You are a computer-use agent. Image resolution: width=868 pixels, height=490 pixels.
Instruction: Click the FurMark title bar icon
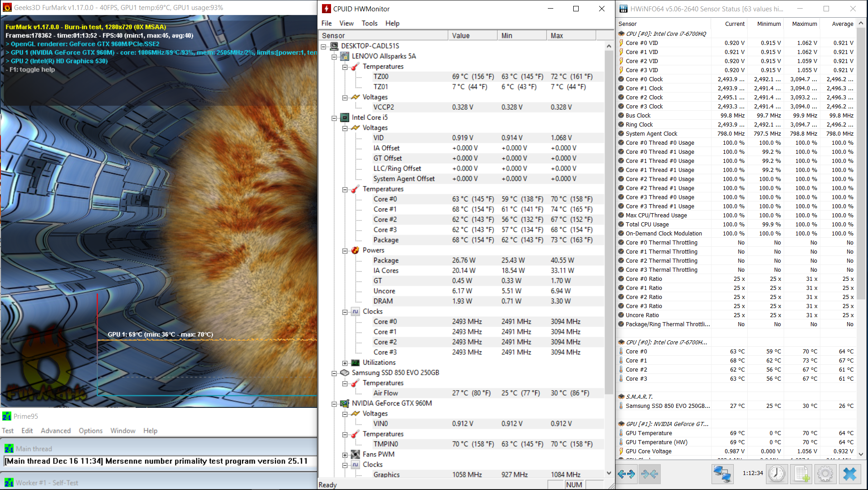(x=7, y=7)
